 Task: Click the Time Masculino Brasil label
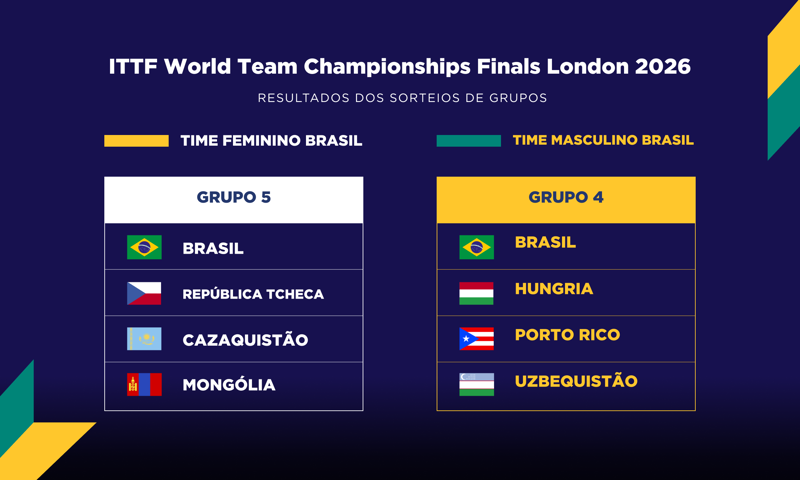603,141
